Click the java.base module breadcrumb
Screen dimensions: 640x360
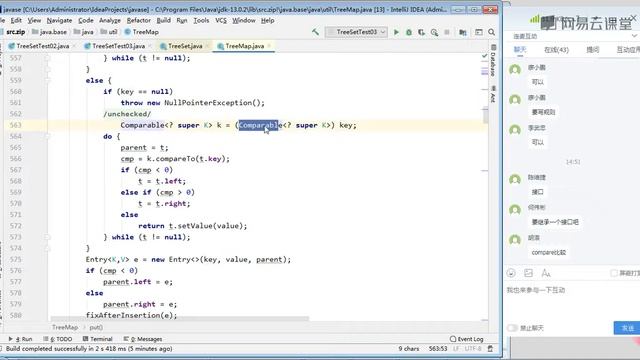[x=49, y=32]
